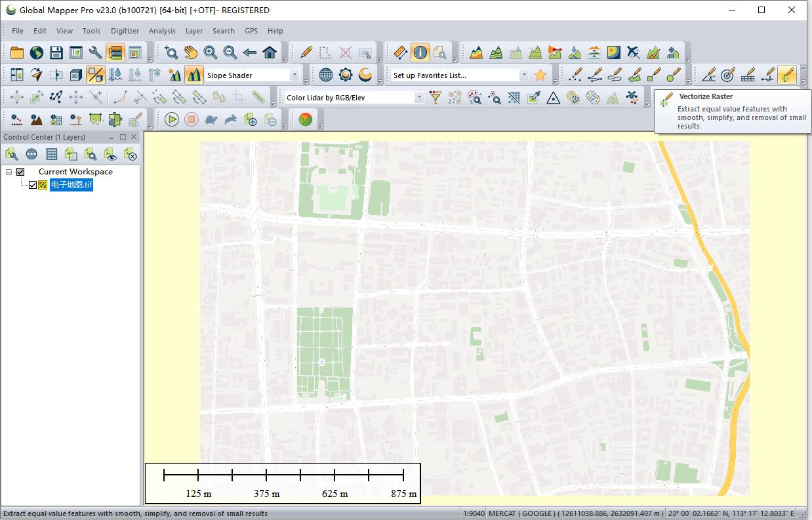Open Configuration with the wrench icon
Viewport: 812px width, 520px height.
pos(95,52)
